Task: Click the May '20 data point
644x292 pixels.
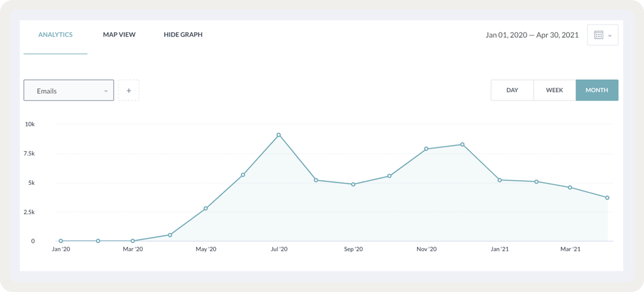Action: 206,208
